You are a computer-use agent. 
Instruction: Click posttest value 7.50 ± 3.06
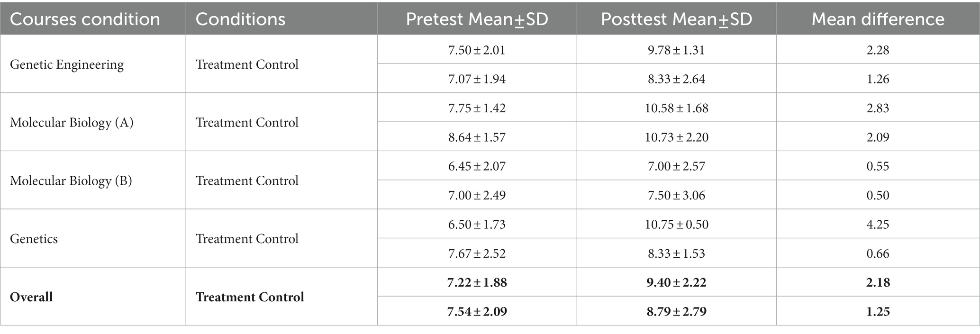(676, 195)
